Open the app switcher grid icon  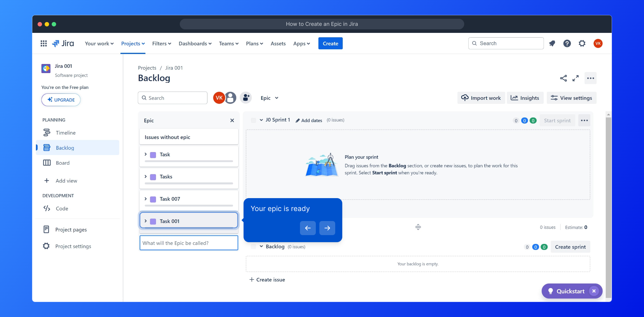[x=43, y=43]
